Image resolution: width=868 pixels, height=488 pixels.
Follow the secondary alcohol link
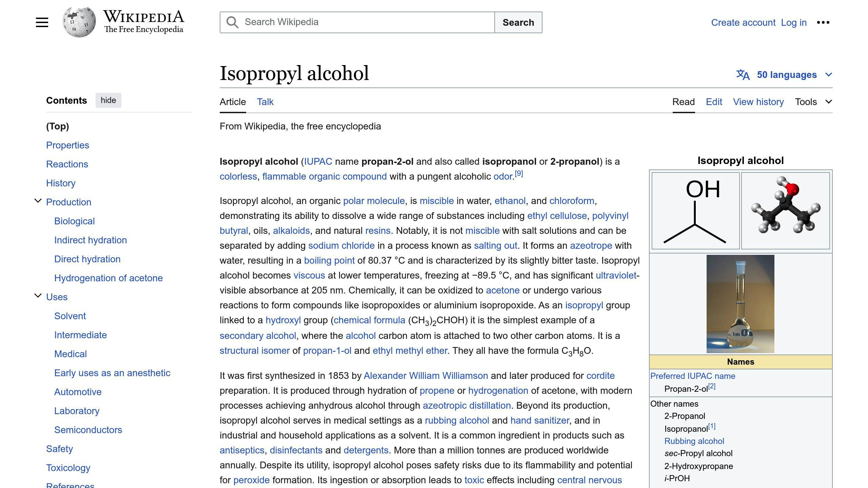coord(258,336)
